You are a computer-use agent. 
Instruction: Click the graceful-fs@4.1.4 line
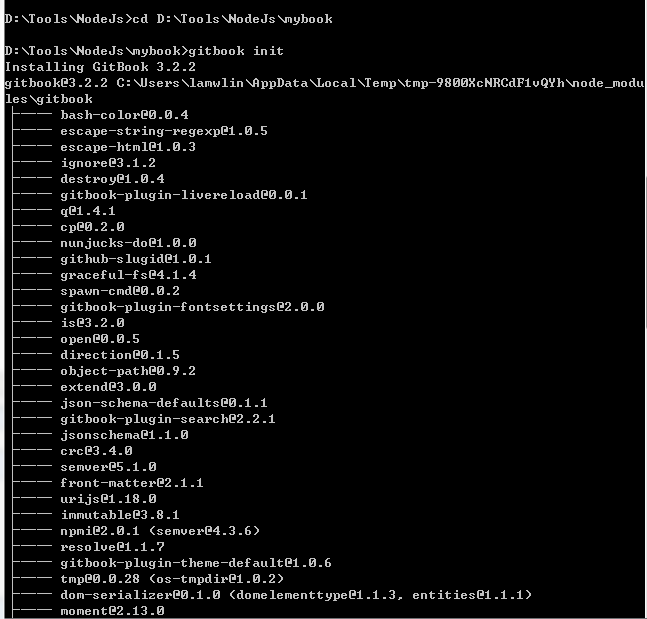click(x=128, y=275)
